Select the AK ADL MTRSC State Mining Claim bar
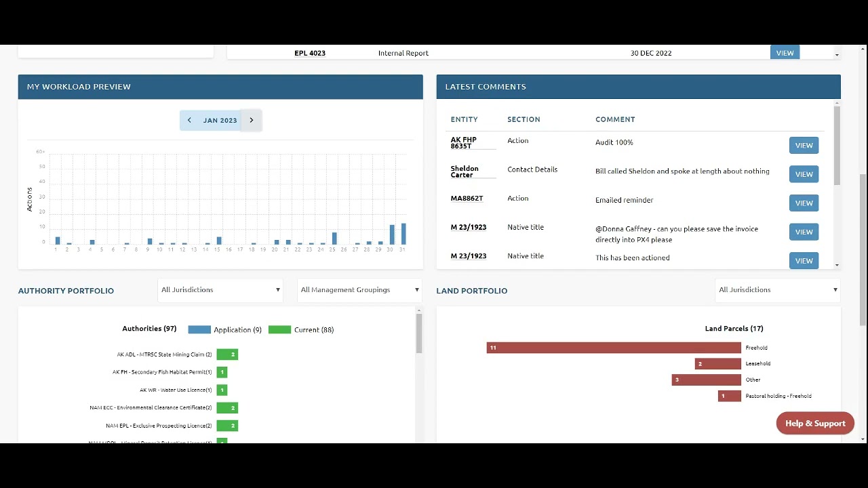Viewport: 868px width, 488px height. [x=227, y=354]
